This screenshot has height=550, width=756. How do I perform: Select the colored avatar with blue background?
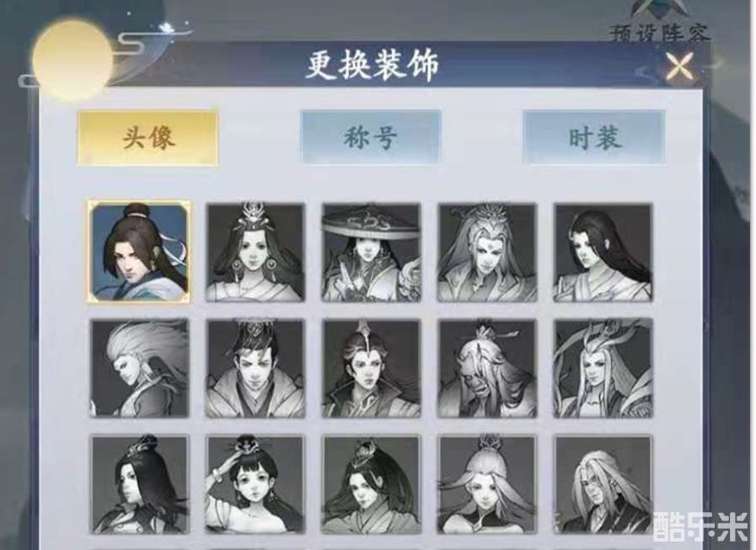tap(139, 252)
